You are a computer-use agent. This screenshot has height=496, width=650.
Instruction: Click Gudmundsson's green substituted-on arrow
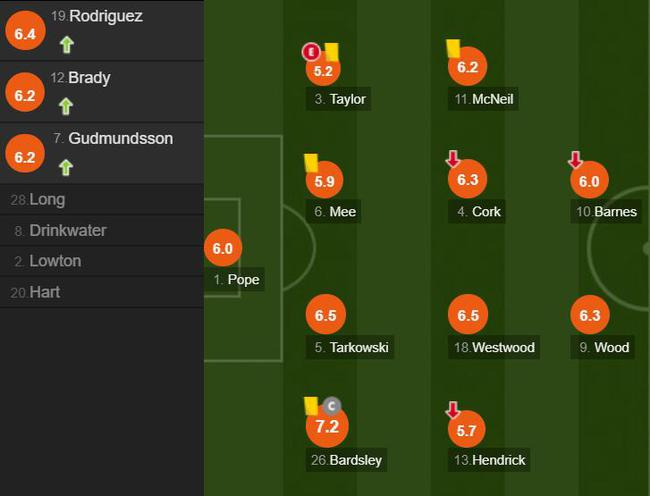[x=66, y=167]
